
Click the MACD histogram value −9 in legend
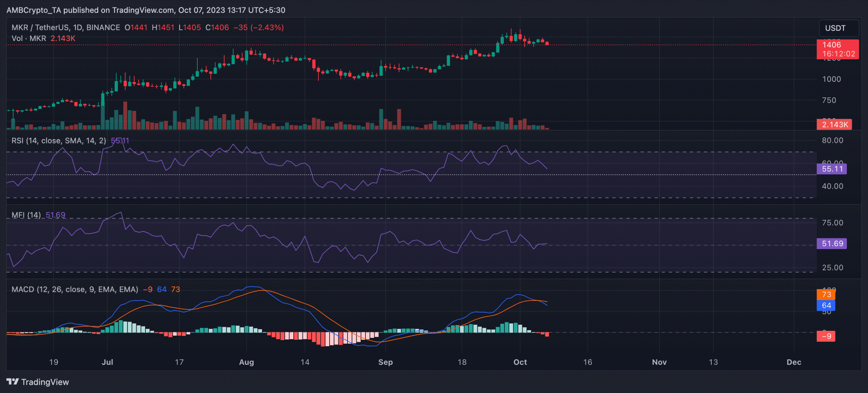click(x=147, y=289)
